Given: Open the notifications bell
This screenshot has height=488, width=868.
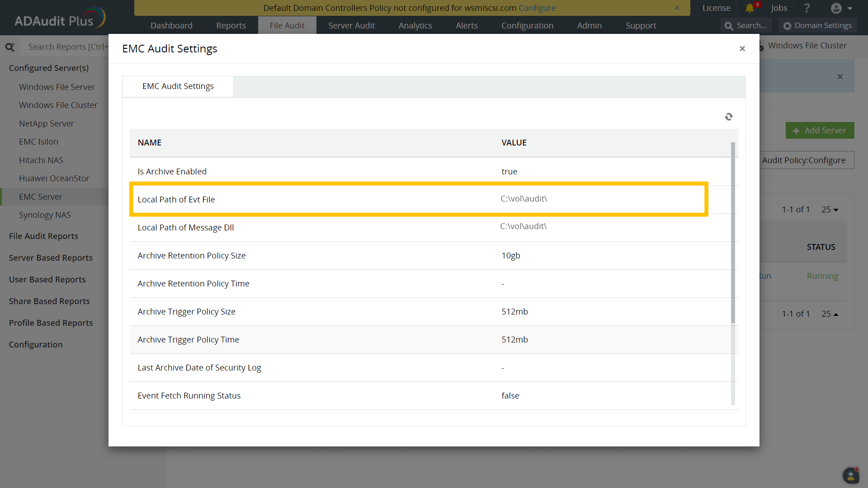Looking at the screenshot, I should coord(750,8).
